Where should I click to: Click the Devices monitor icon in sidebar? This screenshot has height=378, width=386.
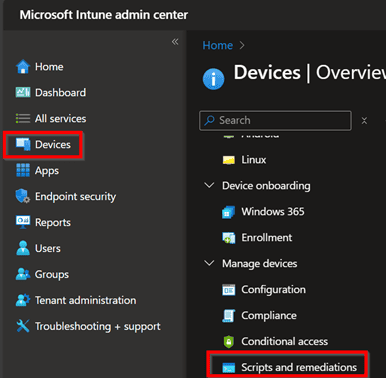pyautogui.click(x=23, y=144)
